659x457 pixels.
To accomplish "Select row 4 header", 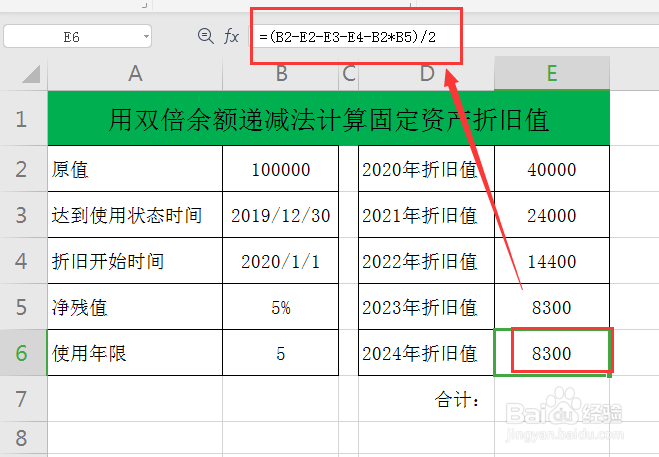I will click(x=24, y=261).
